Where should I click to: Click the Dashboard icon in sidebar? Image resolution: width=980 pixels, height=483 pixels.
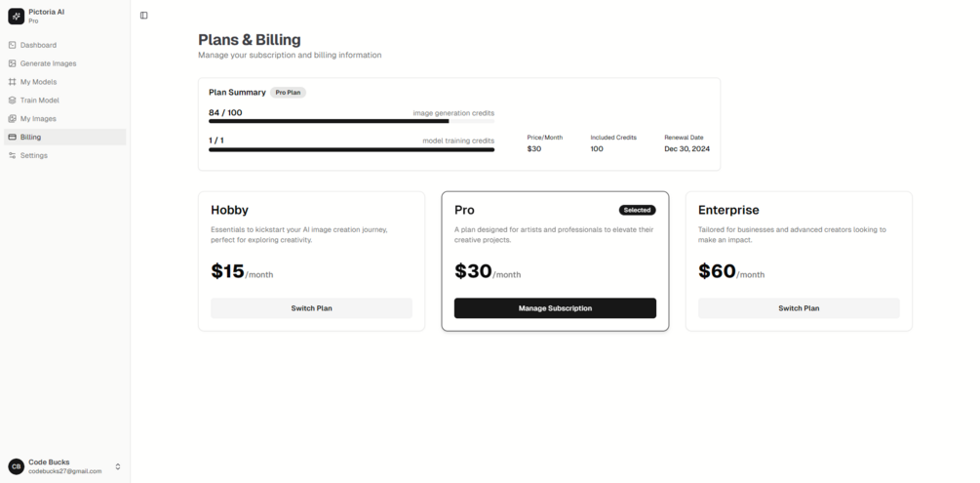click(13, 45)
